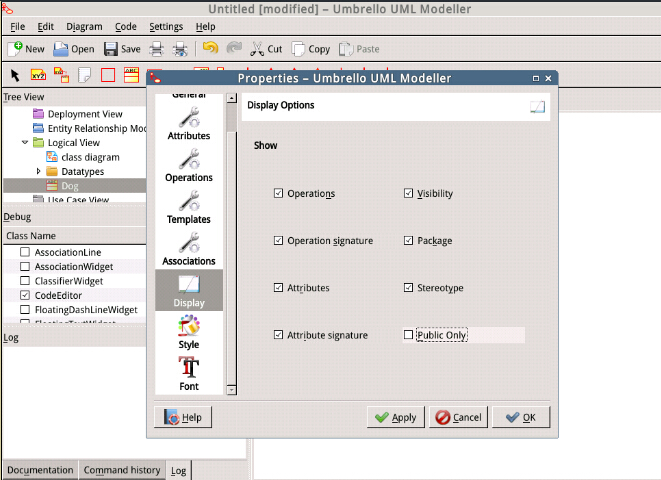This screenshot has height=480, width=661.
Task: Select Display page in Properties sidebar
Action: [189, 290]
